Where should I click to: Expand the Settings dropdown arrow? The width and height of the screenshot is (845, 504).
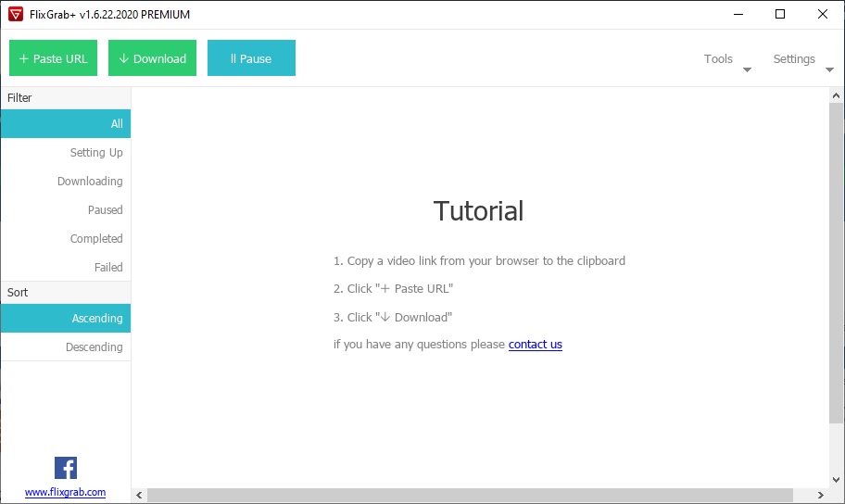pos(829,69)
